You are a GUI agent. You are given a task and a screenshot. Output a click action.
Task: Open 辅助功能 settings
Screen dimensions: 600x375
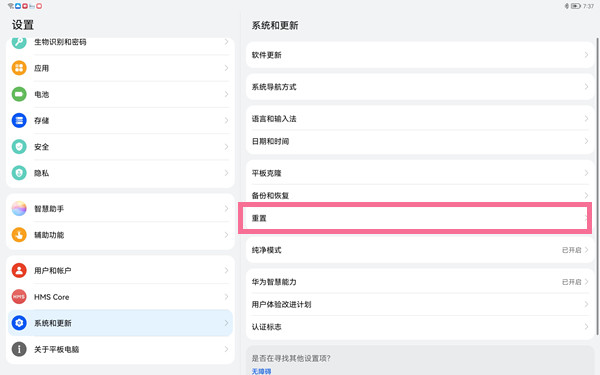tap(120, 235)
